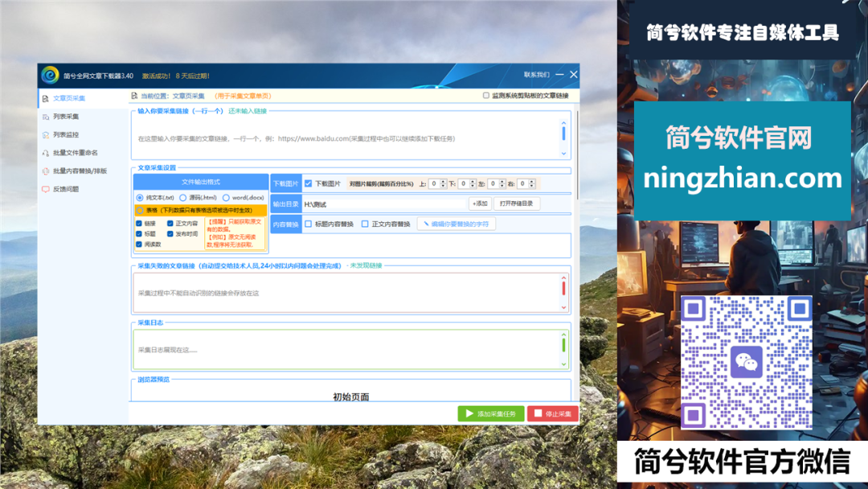This screenshot has width=868, height=489.
Task: Select 表格 output format option
Action: 140,211
